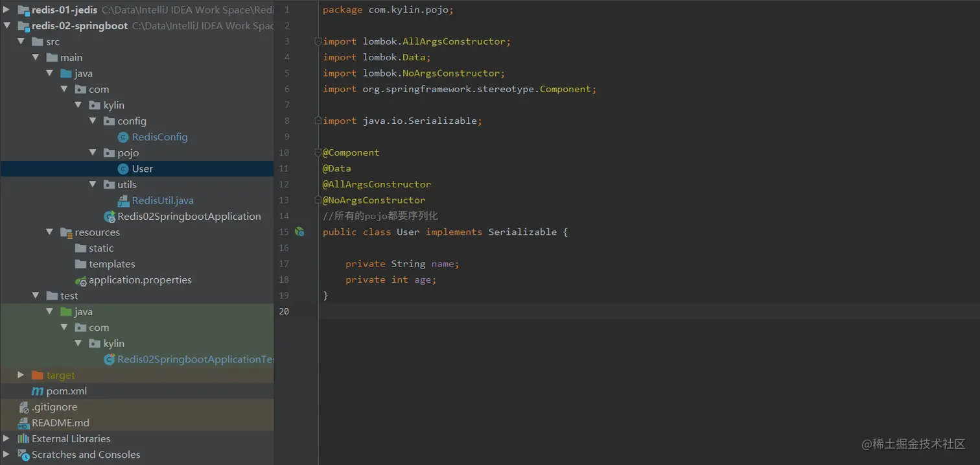Click the RedisUtil.java file icon
Viewport: 980px width, 465px height.
pos(123,200)
